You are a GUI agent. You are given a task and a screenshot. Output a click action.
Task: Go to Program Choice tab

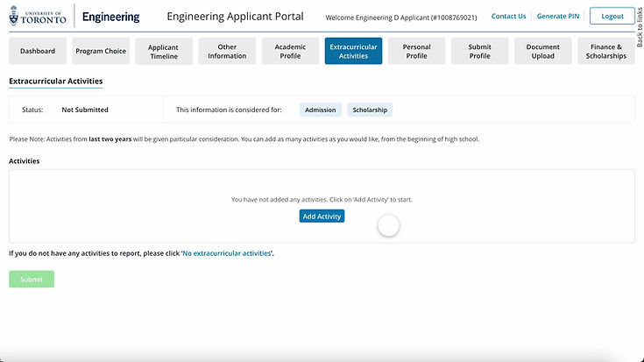tap(101, 51)
